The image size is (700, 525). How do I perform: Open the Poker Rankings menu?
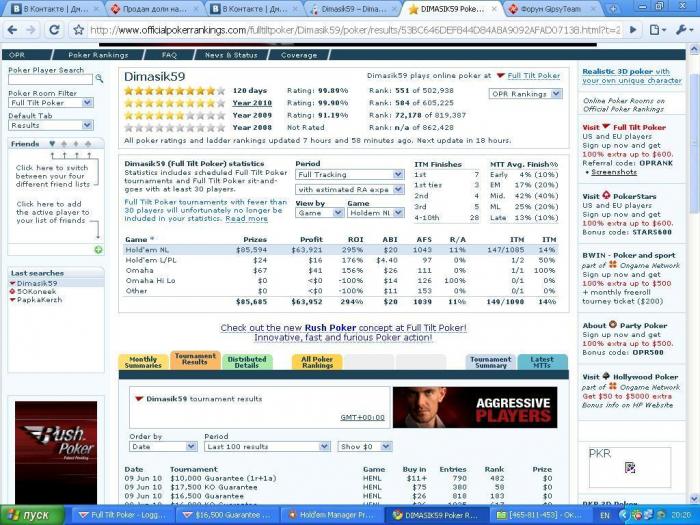[98, 55]
